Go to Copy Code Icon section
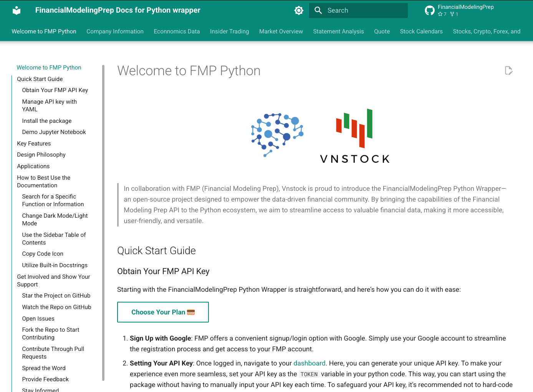Viewport: 533px width, 392px height. (x=43, y=254)
